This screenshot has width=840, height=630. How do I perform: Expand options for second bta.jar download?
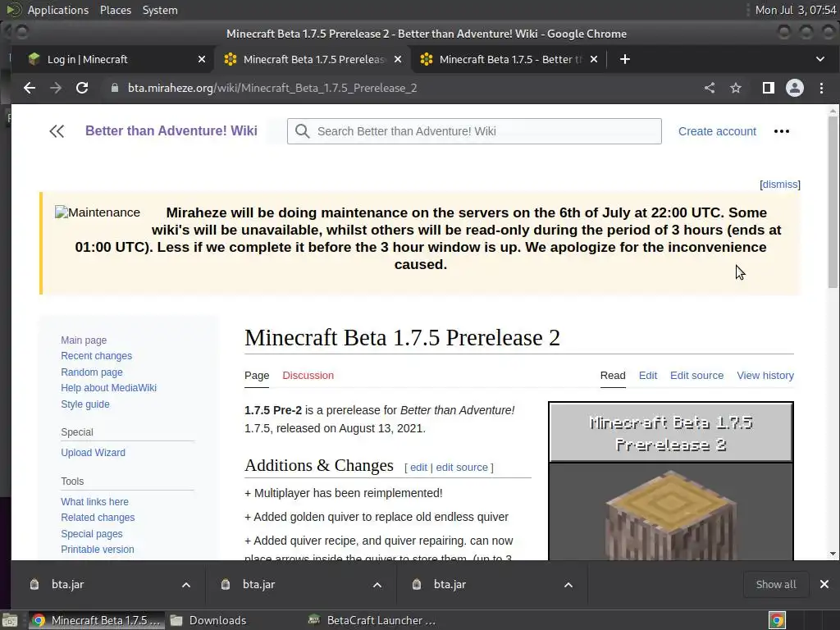377,584
